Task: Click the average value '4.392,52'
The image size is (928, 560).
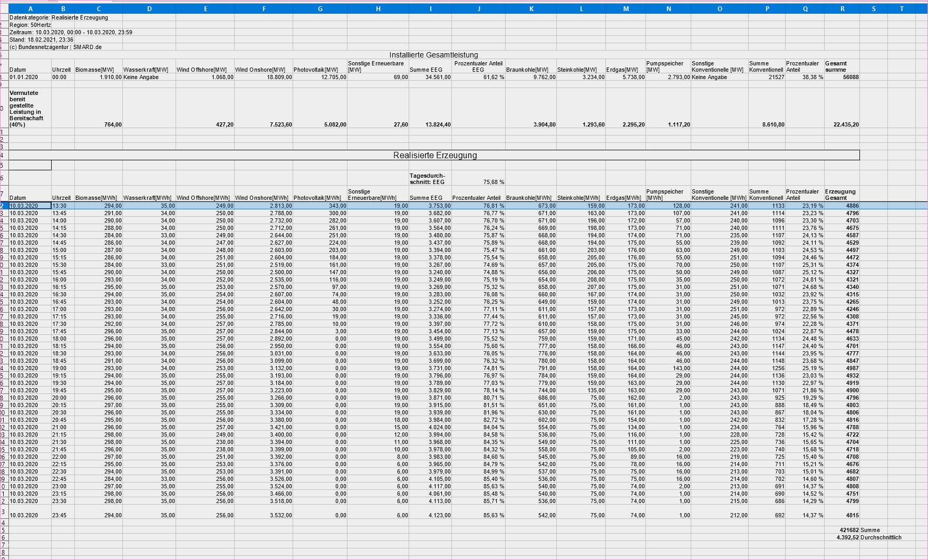Action: coord(842,537)
